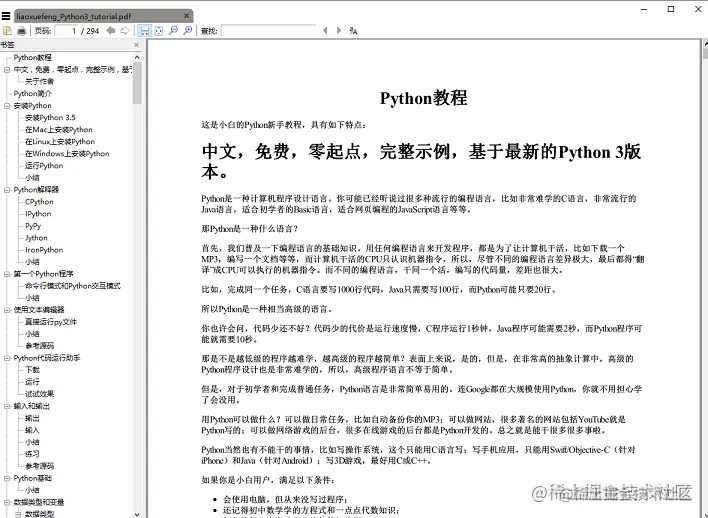Go to next page arrow

[x=125, y=31]
